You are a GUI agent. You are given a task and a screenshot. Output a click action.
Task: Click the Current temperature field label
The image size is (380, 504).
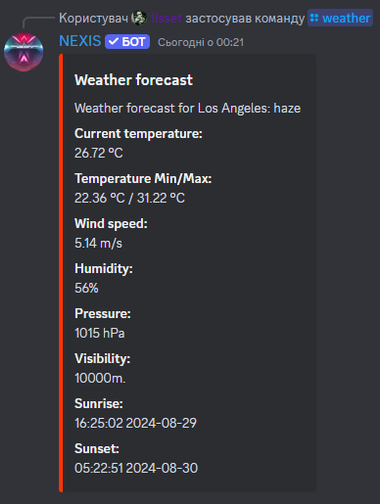click(x=138, y=134)
